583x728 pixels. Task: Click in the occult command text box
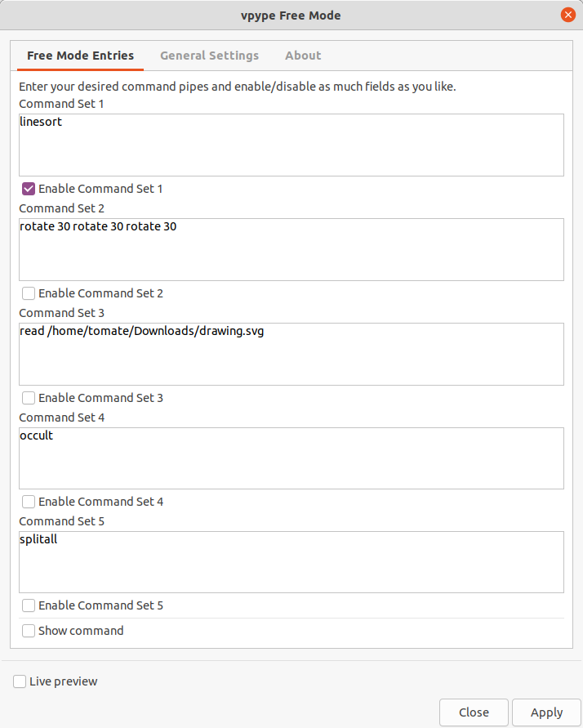pos(291,458)
